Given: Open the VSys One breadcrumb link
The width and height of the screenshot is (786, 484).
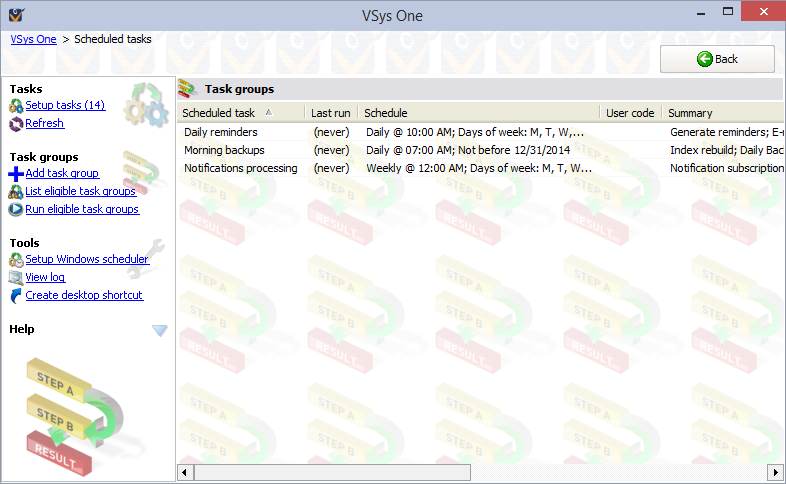Looking at the screenshot, I should [x=33, y=39].
